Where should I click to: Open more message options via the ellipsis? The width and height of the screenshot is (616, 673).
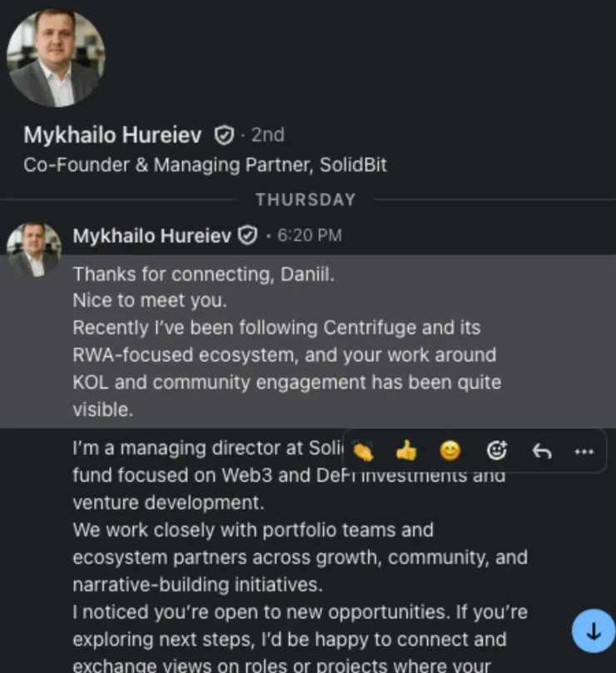coord(584,451)
